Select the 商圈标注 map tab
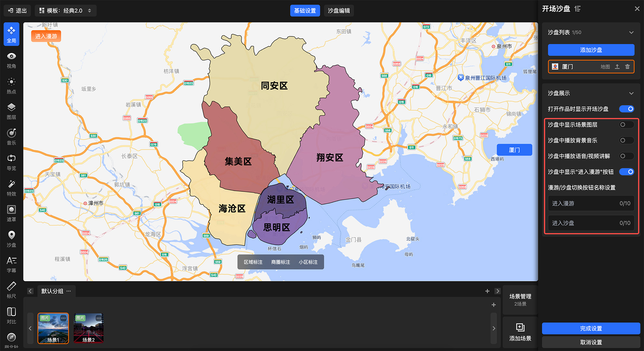644x351 pixels. 280,262
